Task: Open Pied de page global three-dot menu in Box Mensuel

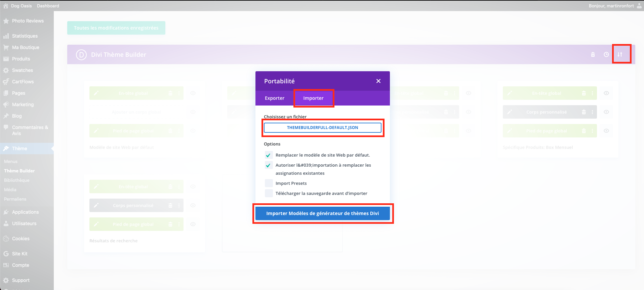Action: [592, 131]
